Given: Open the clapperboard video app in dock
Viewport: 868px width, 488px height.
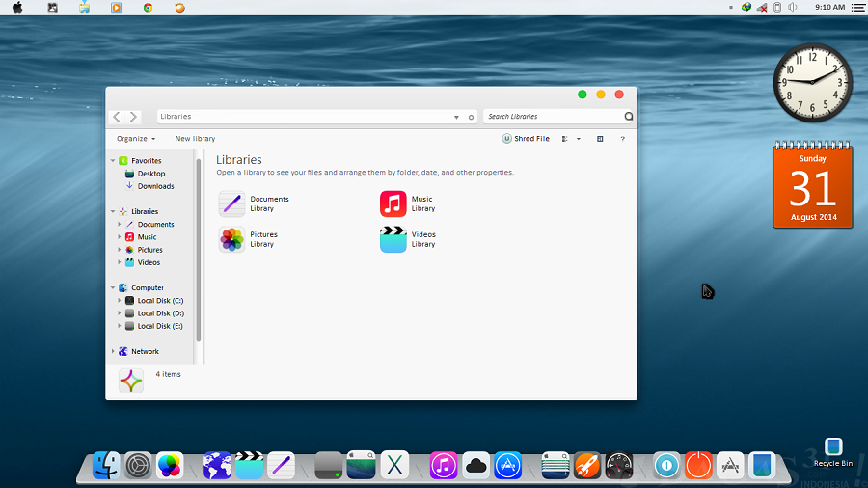Looking at the screenshot, I should 249,465.
